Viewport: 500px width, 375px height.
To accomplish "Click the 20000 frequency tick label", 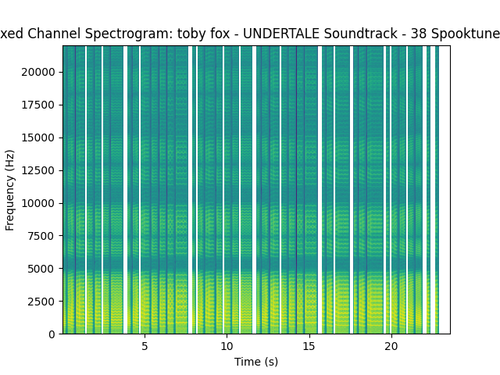I will 38,72.
